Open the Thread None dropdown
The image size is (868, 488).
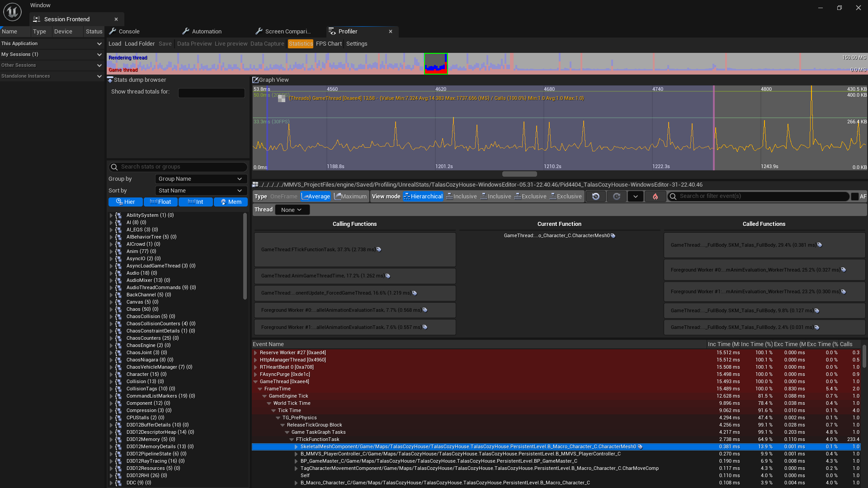coord(292,210)
